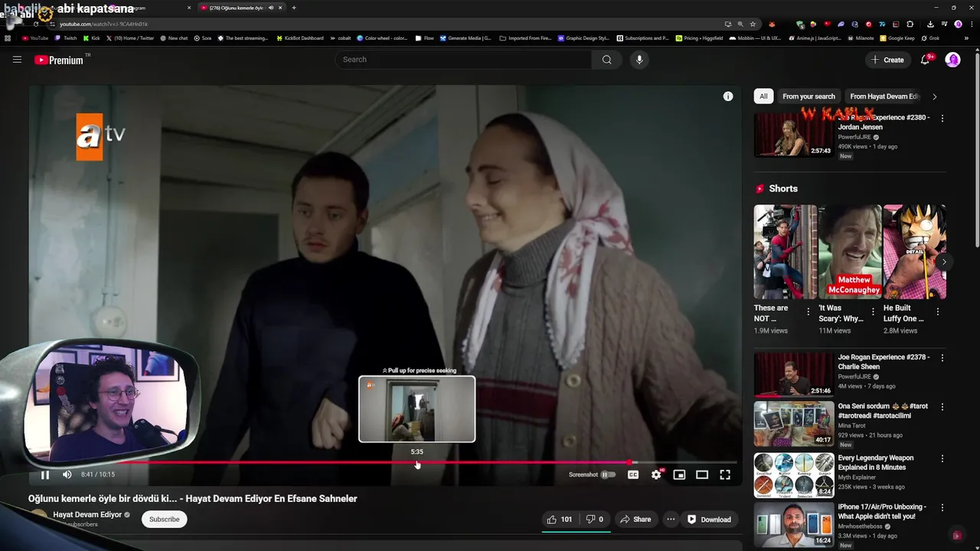Open the browser three-dot menu

971,24
